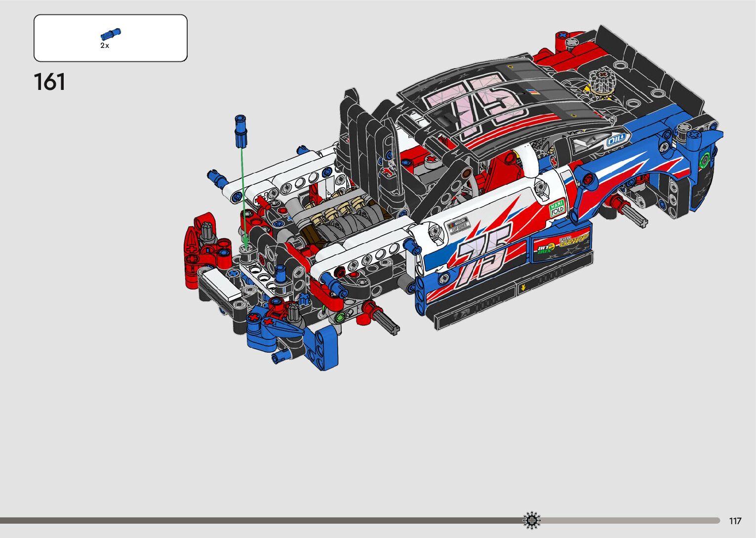This screenshot has width=756, height=538.
Task: Click the green vertical guide line
Action: (x=242, y=193)
